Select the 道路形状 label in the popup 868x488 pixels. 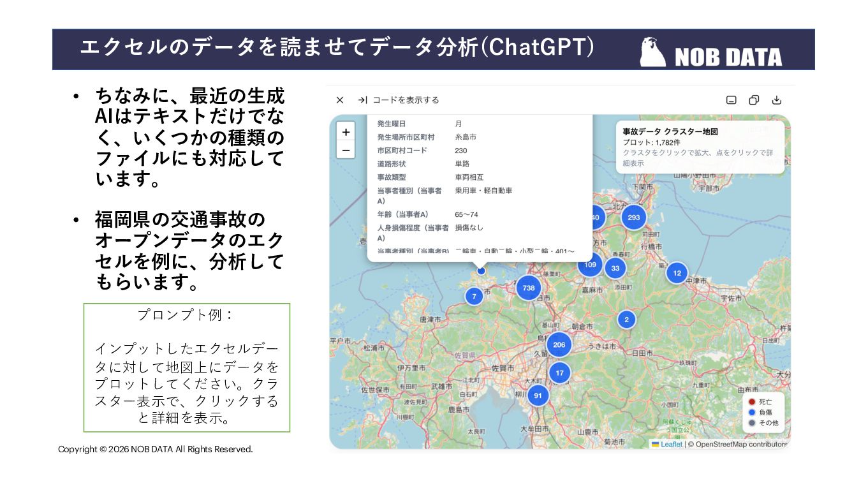(x=392, y=164)
